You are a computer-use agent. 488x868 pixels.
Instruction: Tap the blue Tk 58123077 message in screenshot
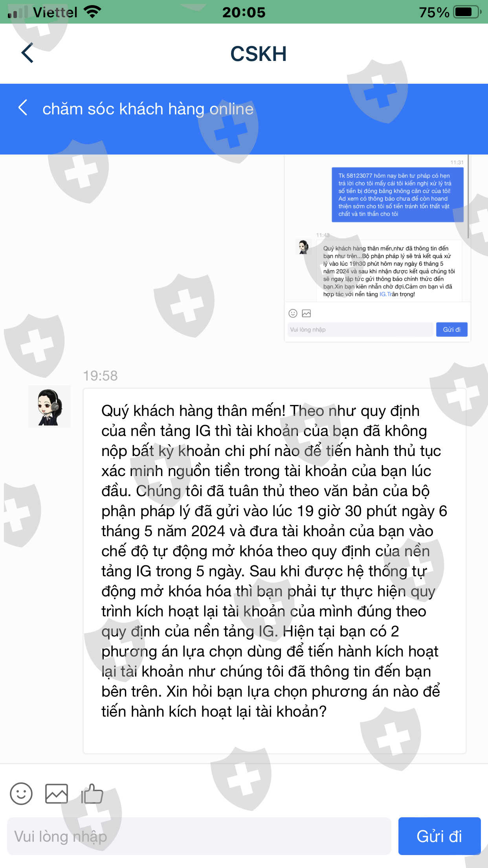coord(398,195)
